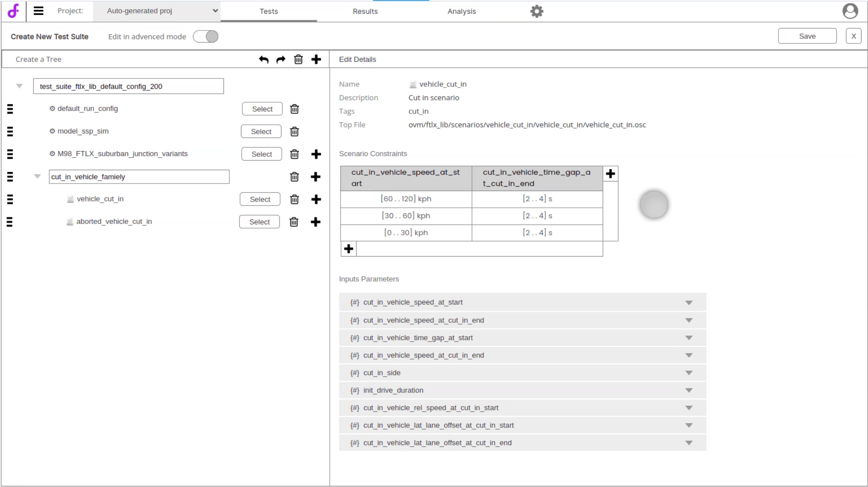Click the redo arrow in Create a Tree
Image resolution: width=868 pixels, height=487 pixels.
(281, 60)
